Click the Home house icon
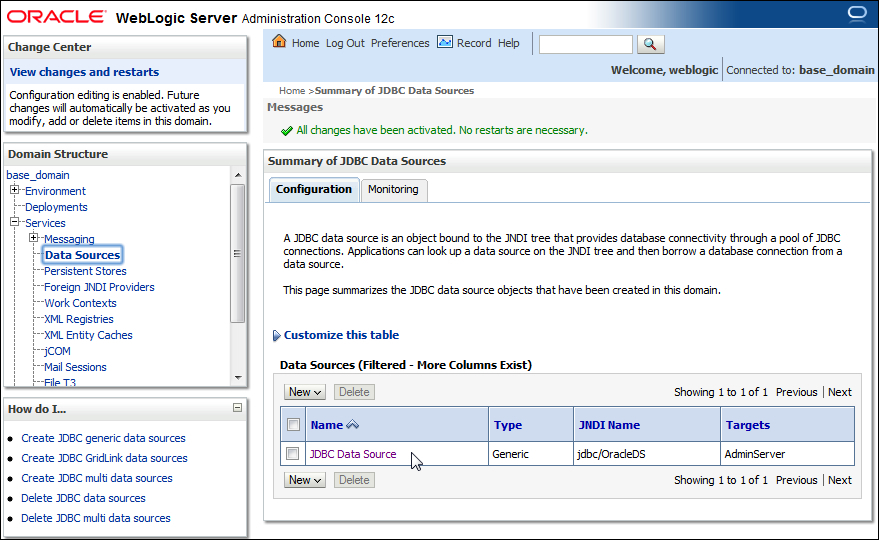This screenshot has height=540, width=879. tap(279, 41)
